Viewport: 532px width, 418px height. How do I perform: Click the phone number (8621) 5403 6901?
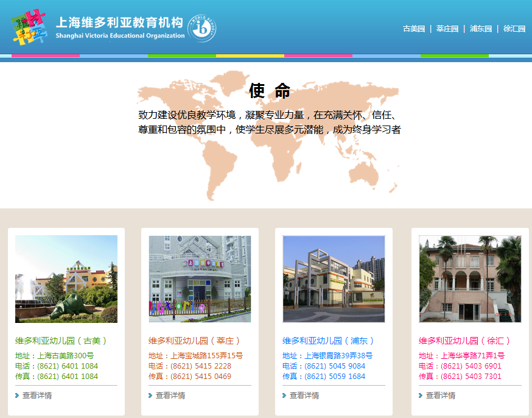click(471, 366)
